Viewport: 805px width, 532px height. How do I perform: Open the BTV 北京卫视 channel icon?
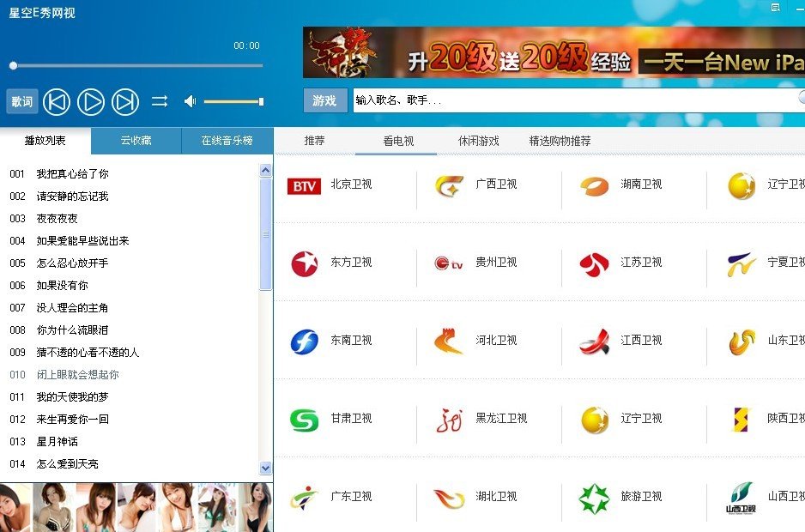click(305, 184)
